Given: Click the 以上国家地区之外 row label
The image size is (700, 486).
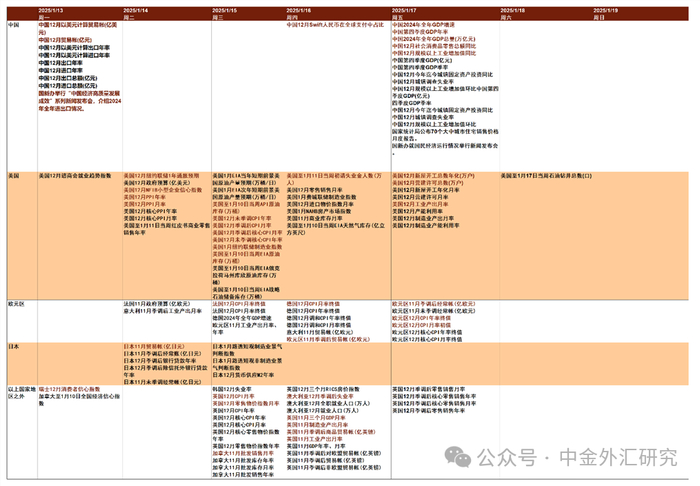Looking at the screenshot, I should click(x=22, y=393).
